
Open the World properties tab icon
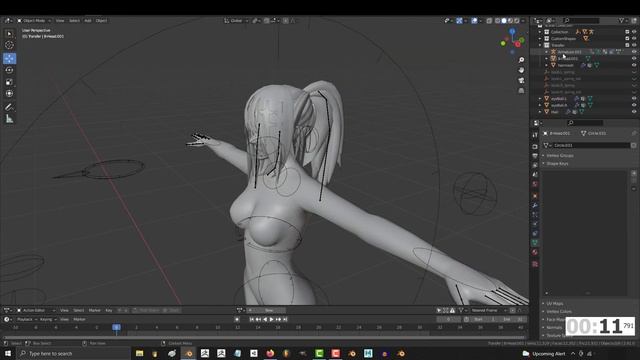point(535,184)
